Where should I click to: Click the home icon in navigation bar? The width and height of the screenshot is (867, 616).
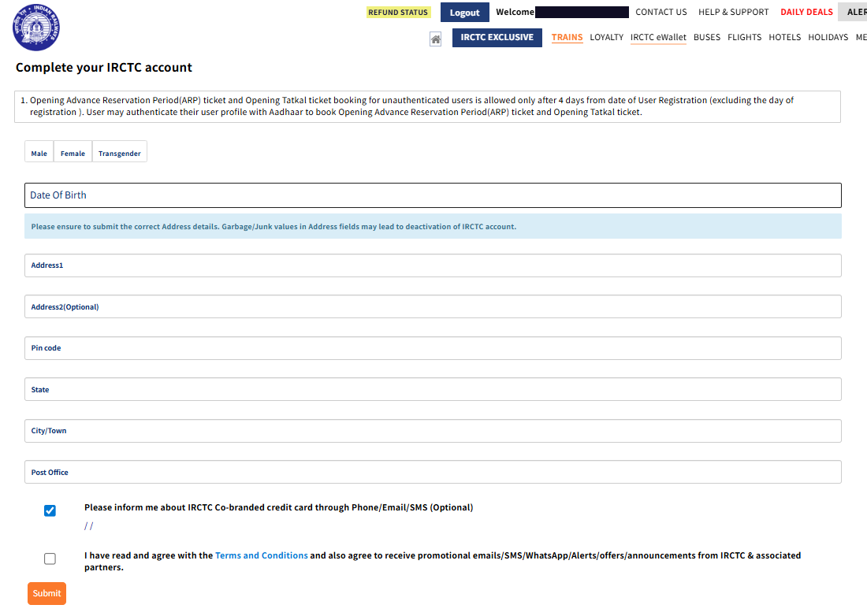click(x=435, y=39)
